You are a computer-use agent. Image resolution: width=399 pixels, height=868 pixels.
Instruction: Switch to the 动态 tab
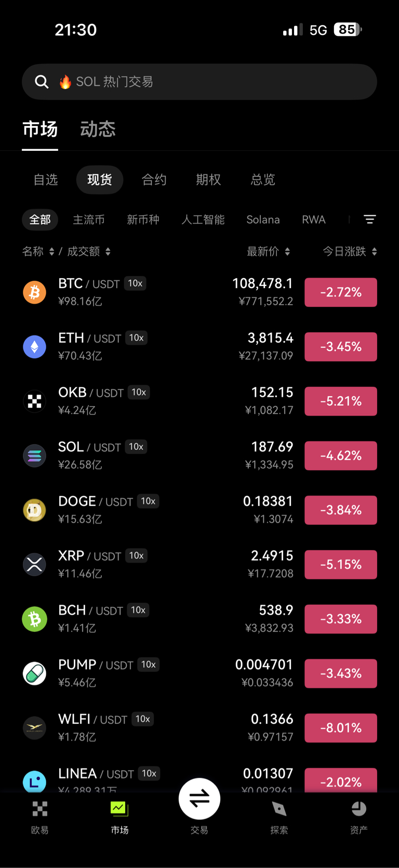tap(98, 129)
